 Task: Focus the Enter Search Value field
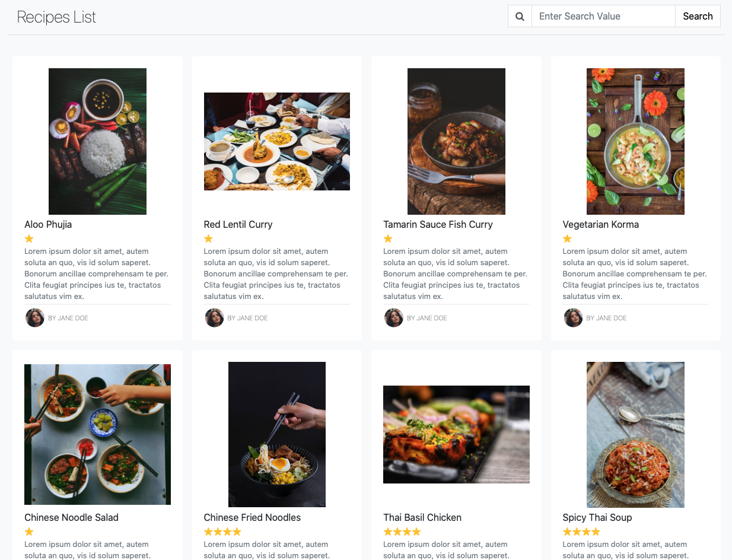pyautogui.click(x=603, y=17)
